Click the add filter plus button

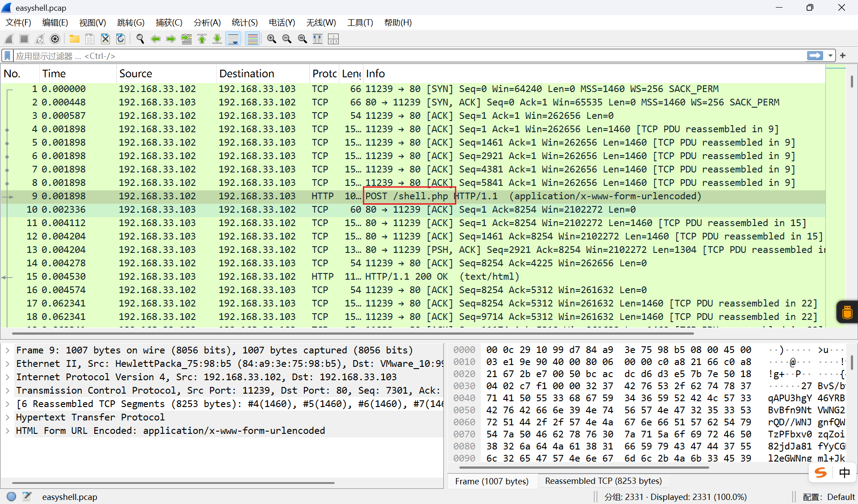(x=843, y=56)
